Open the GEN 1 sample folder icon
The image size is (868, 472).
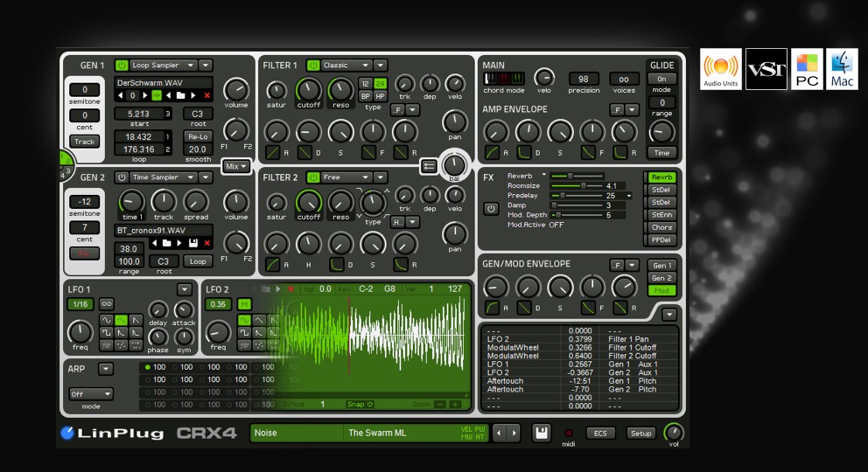coord(180,95)
